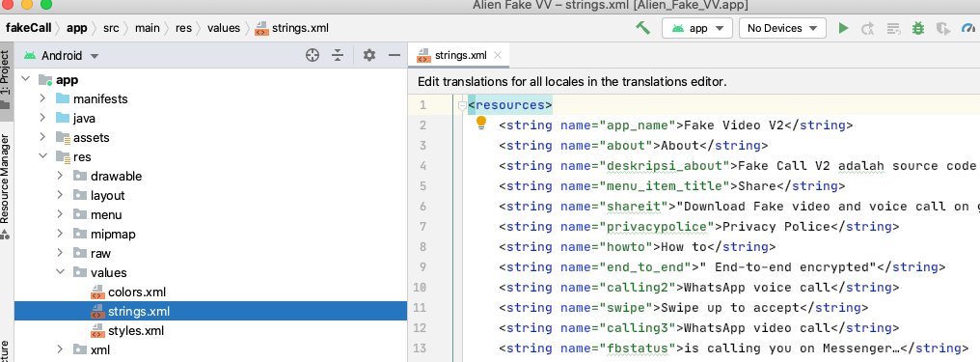Hide the project panel with minus icon
Image resolution: width=980 pixels, height=362 pixels.
tap(395, 56)
